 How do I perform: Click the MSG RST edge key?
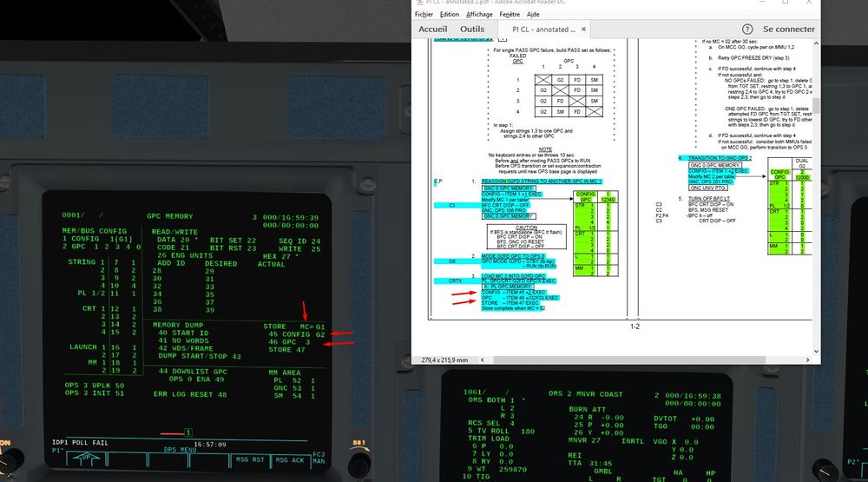tap(250, 459)
